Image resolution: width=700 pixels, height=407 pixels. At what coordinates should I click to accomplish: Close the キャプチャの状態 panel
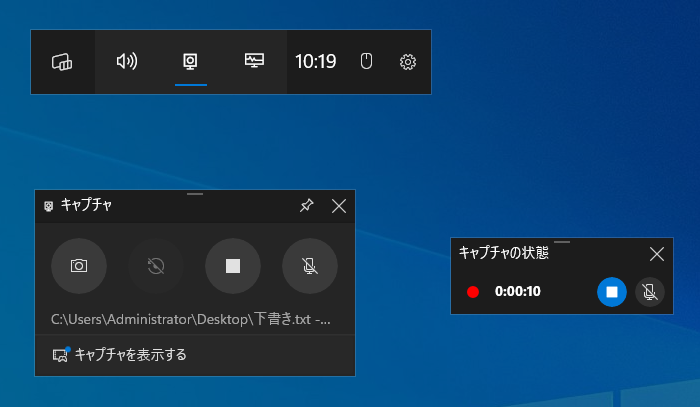pyautogui.click(x=657, y=254)
